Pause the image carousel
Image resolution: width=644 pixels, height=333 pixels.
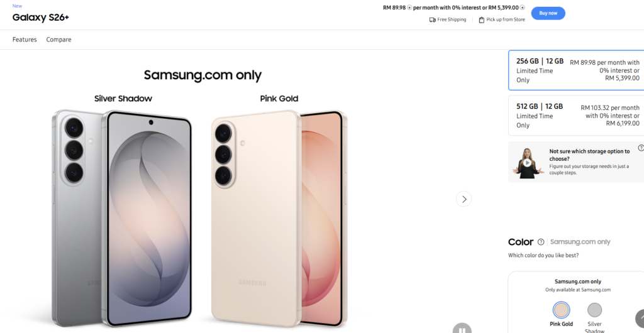[x=462, y=330]
